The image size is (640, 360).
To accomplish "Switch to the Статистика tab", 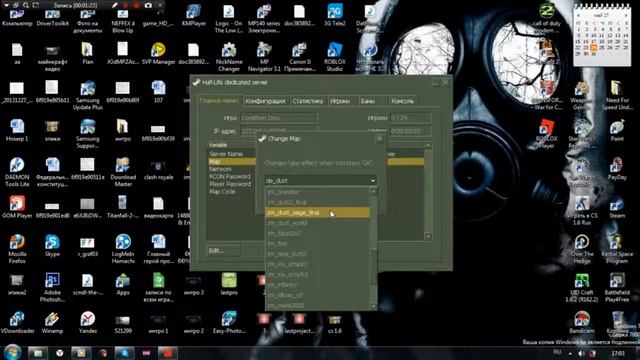I will [308, 101].
